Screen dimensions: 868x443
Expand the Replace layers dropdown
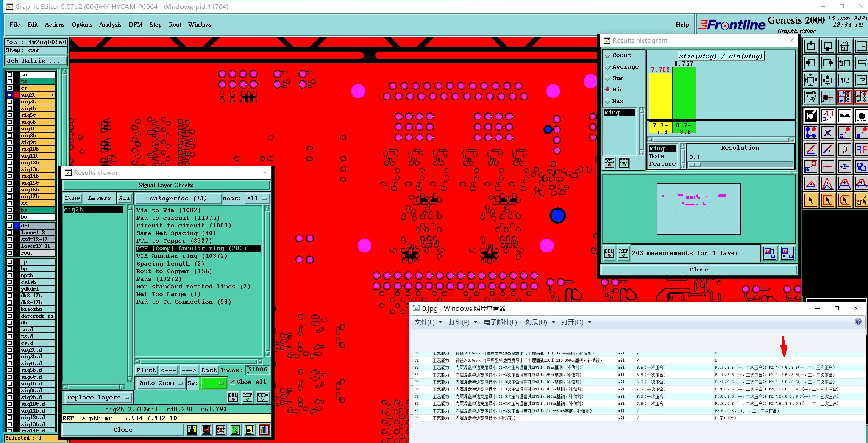click(x=97, y=397)
